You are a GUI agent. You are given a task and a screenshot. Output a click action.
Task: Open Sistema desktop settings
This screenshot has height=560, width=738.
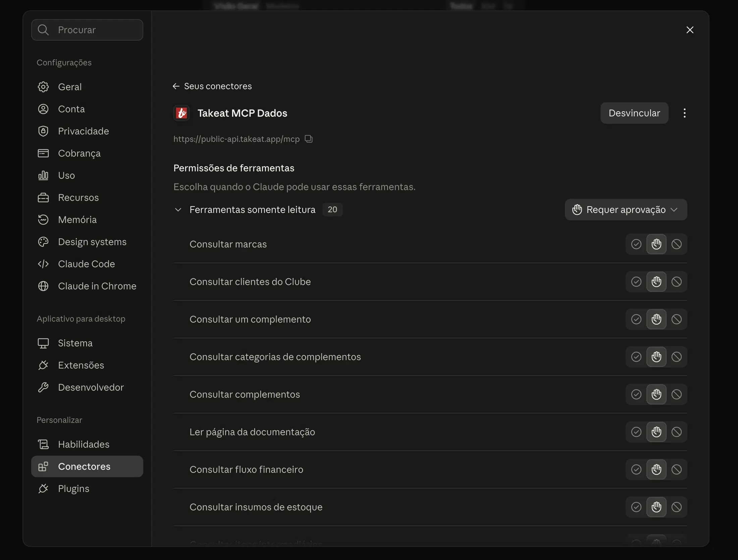point(87,343)
